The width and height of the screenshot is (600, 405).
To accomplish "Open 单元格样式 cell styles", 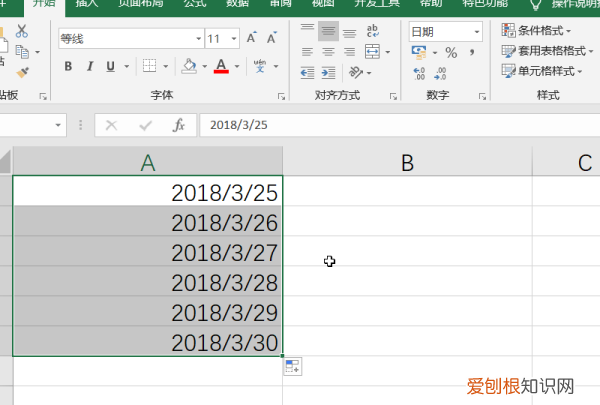I will point(542,71).
